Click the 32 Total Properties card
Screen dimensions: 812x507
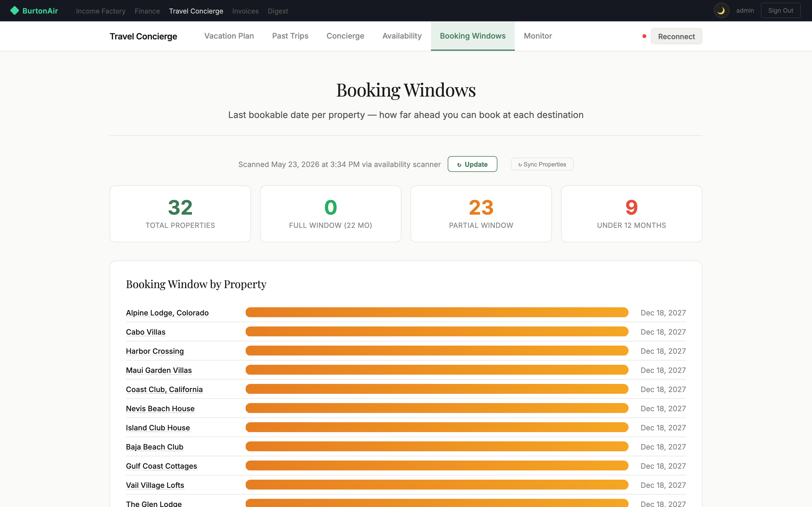[180, 214]
